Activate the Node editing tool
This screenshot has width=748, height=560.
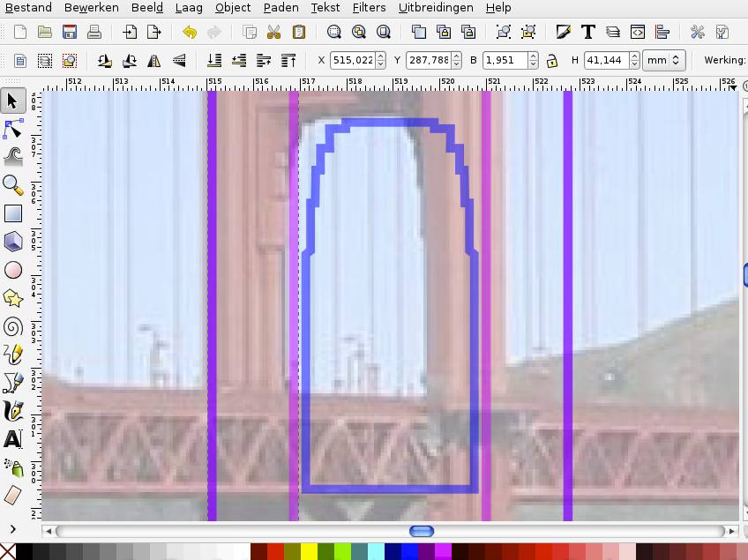click(x=13, y=129)
